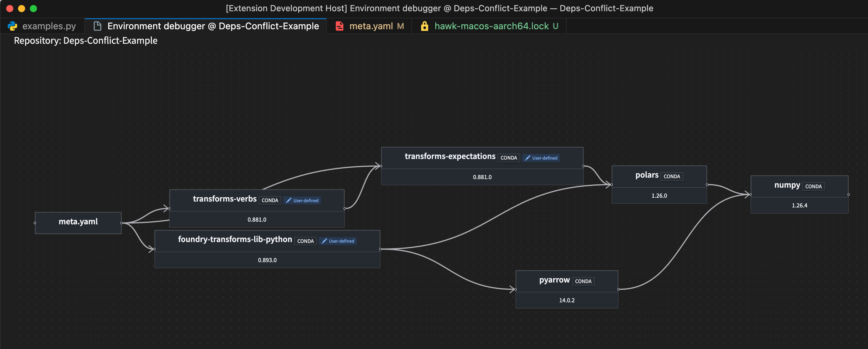Switch to the examples.py tab
The width and height of the screenshot is (868, 349).
(x=49, y=26)
